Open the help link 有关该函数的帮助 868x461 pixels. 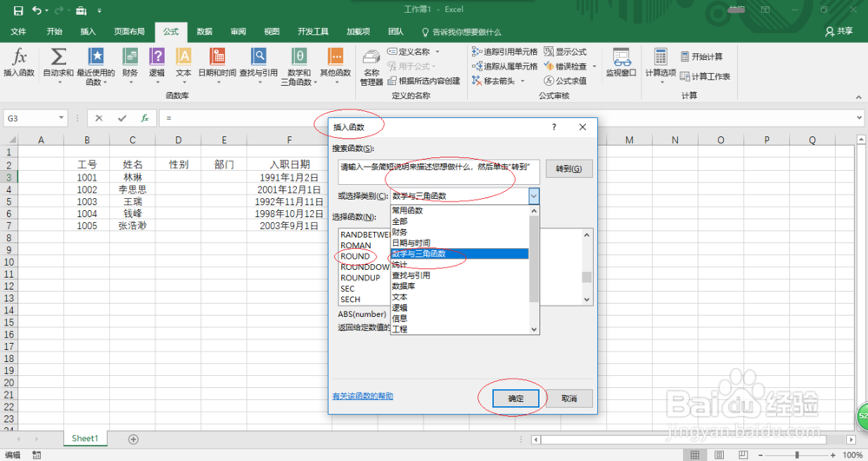coord(363,396)
